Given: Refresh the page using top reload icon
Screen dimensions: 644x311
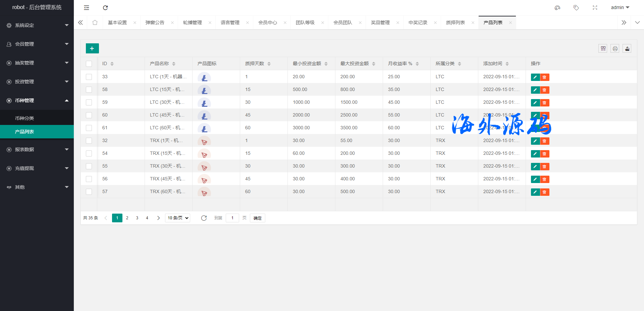Looking at the screenshot, I should pyautogui.click(x=105, y=8).
